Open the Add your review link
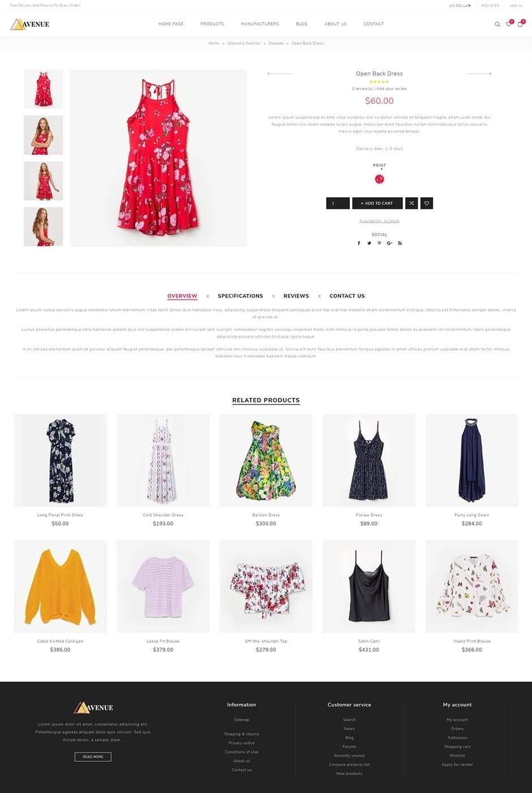Viewport: 532px width, 793px height. tap(392, 89)
